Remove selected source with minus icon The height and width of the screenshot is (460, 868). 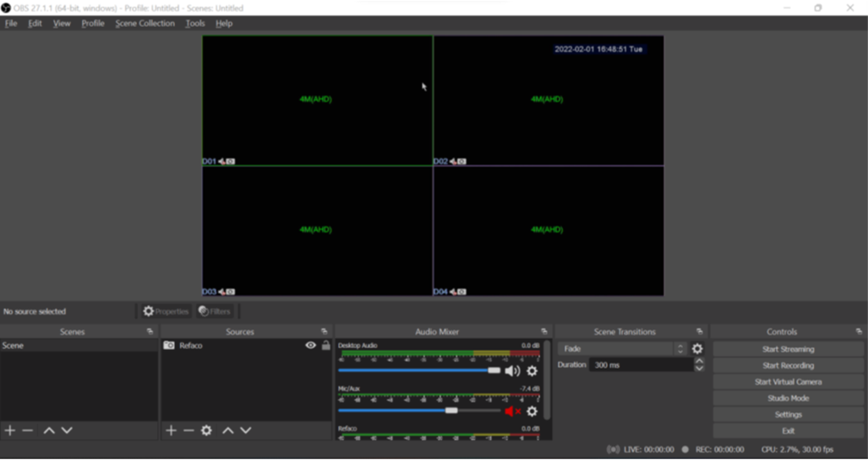(188, 430)
